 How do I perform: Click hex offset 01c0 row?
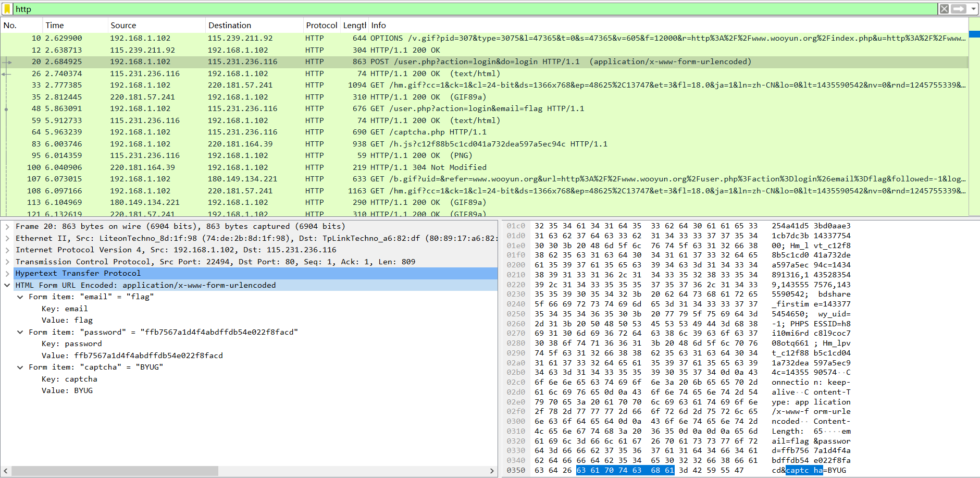pos(516,226)
